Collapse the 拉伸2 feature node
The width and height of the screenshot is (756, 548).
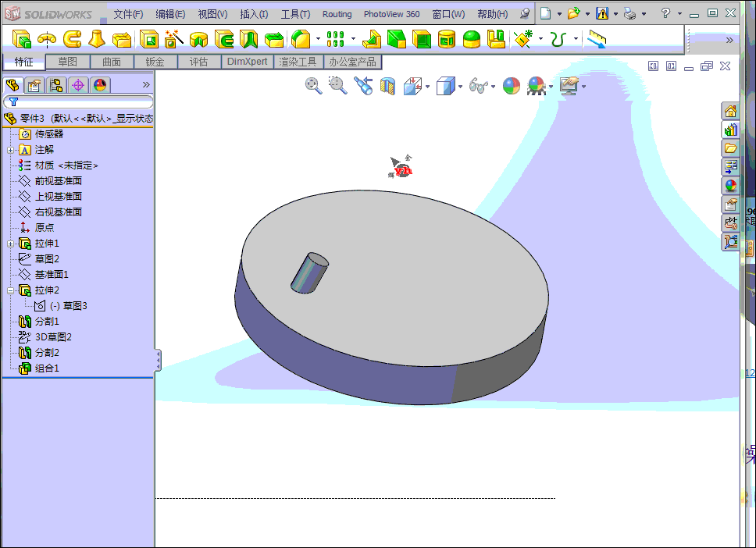pos(11,290)
